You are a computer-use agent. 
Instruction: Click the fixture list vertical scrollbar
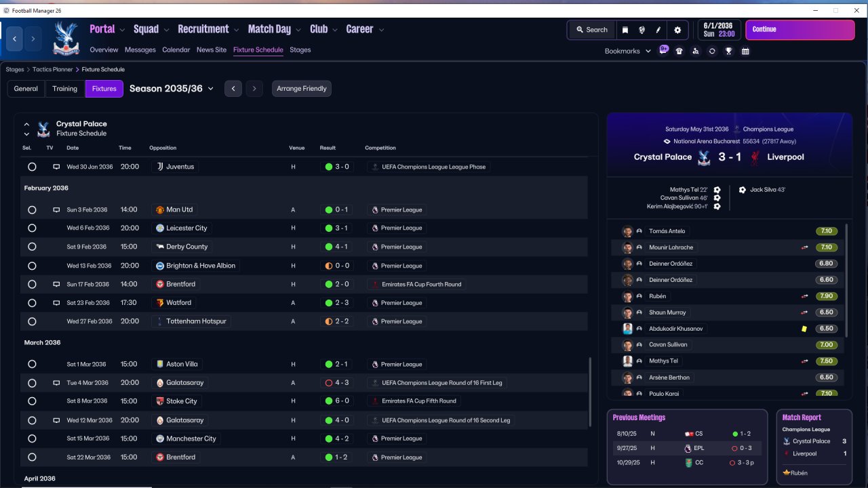(x=589, y=393)
